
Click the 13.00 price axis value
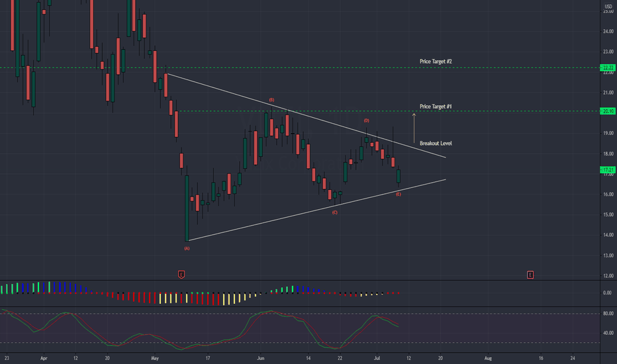608,255
